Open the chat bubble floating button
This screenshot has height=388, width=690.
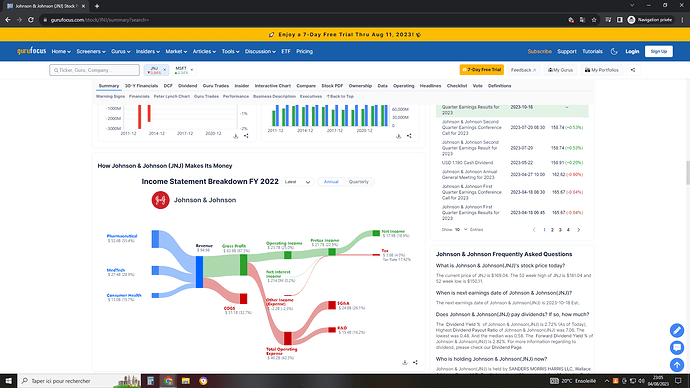click(677, 348)
